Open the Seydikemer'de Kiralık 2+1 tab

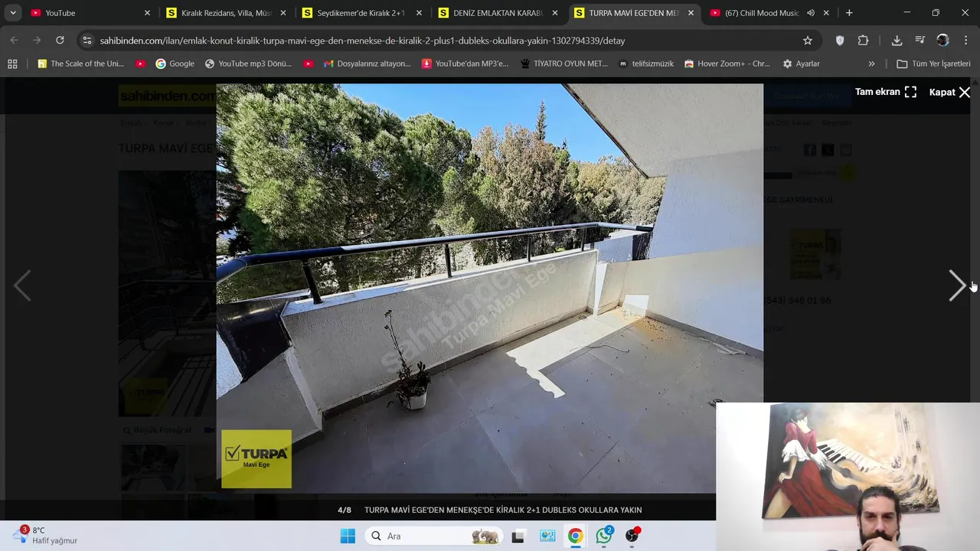tap(361, 13)
